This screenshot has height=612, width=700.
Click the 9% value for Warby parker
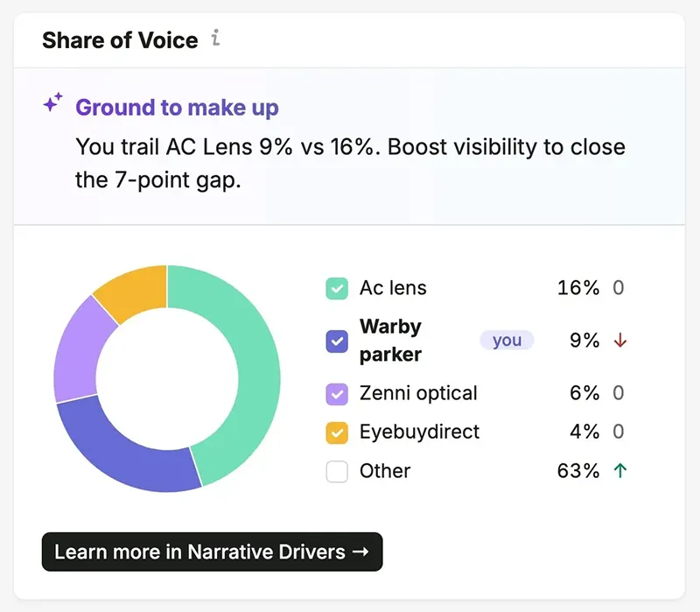point(584,341)
